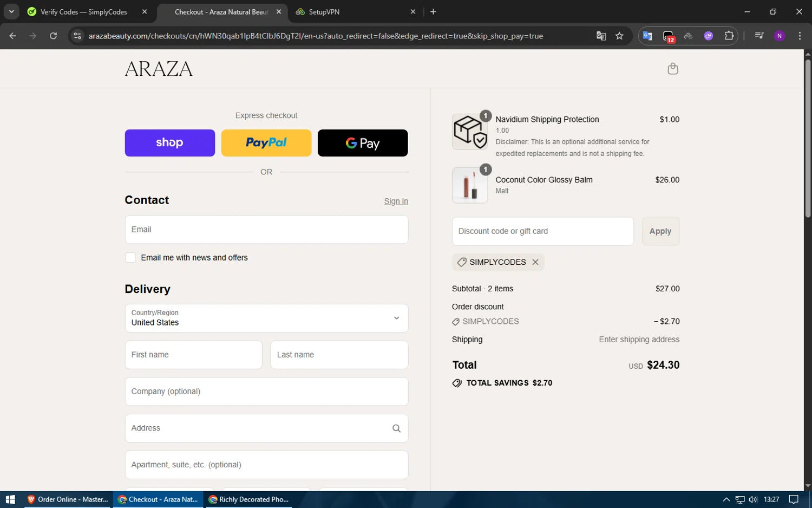The image size is (812, 508).
Task: Click the page vertical scrollbar
Action: tap(808, 138)
